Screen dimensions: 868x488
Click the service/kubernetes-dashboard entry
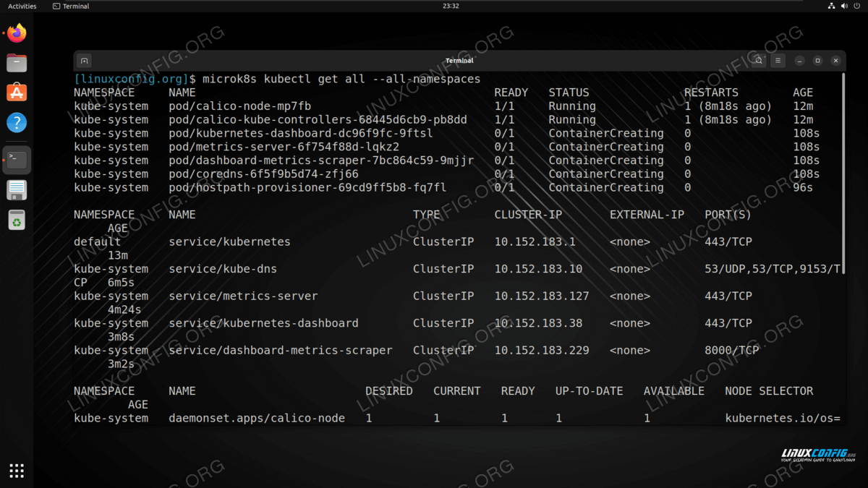pyautogui.click(x=263, y=323)
